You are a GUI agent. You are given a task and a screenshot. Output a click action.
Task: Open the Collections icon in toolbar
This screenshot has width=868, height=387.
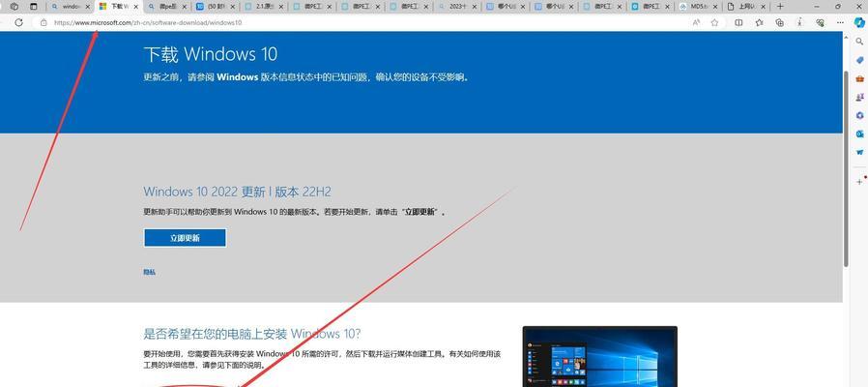click(x=779, y=22)
